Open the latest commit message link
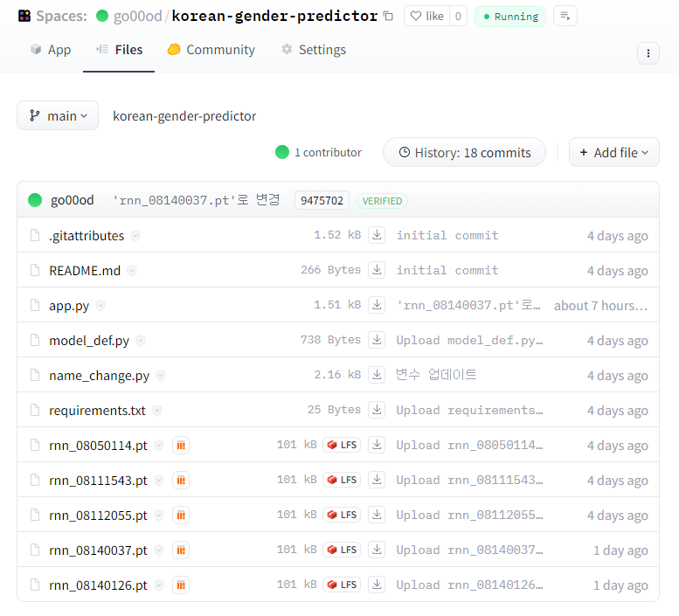679x616 pixels. (197, 200)
